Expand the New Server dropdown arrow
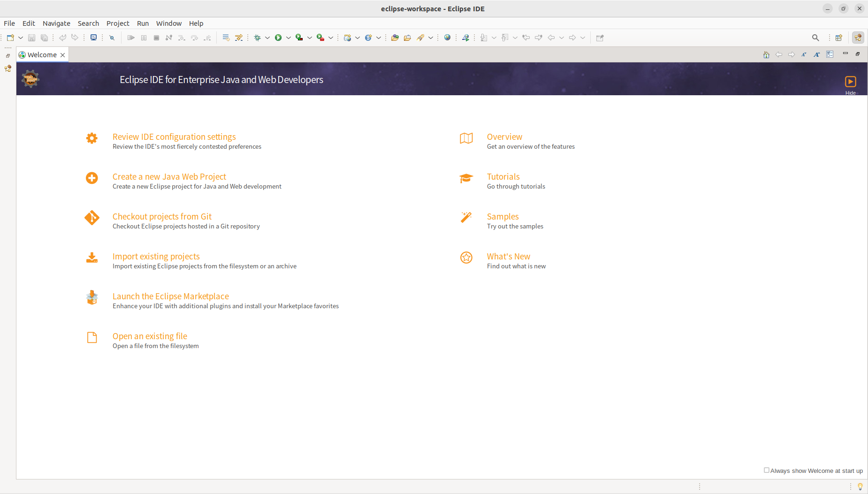 click(x=358, y=38)
